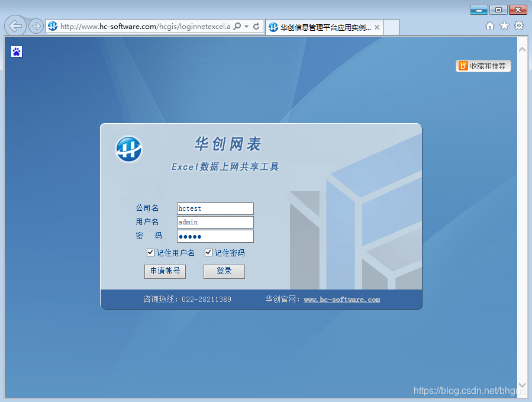Click the 华创 globe logo in login panel
This screenshot has height=402, width=532.
(x=128, y=149)
